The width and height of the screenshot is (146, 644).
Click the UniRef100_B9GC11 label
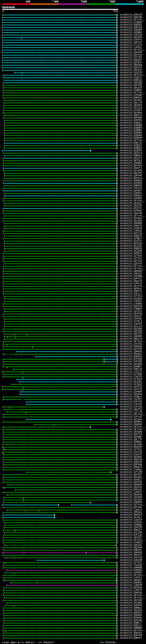pyautogui.click(x=131, y=625)
